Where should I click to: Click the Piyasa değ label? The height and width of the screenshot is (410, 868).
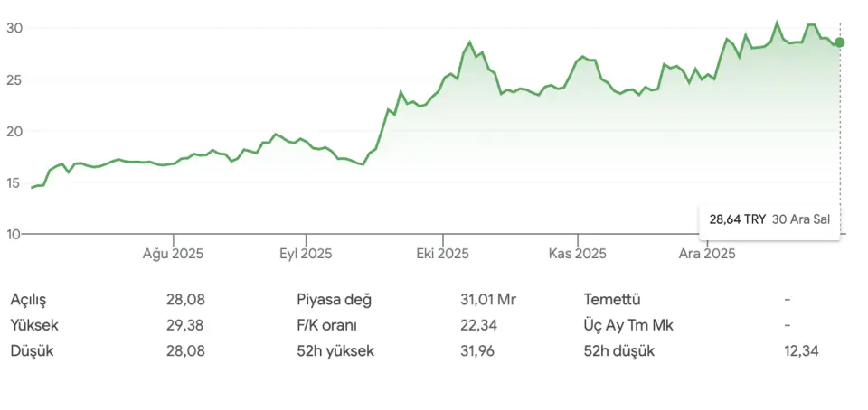pos(334,300)
